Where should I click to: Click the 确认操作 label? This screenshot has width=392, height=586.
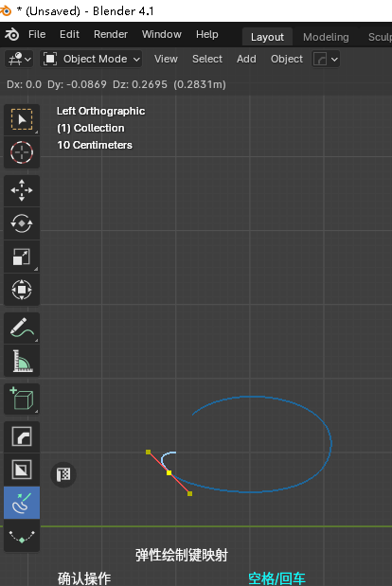(x=84, y=578)
